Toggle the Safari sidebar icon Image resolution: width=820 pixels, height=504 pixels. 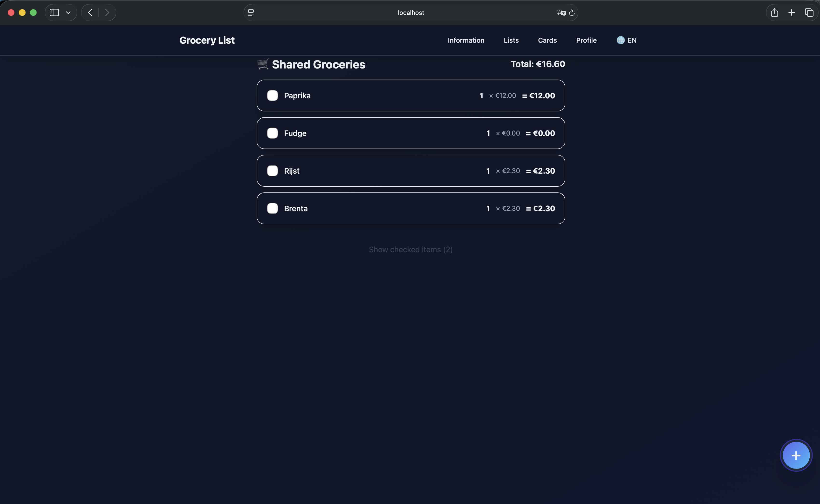point(54,12)
